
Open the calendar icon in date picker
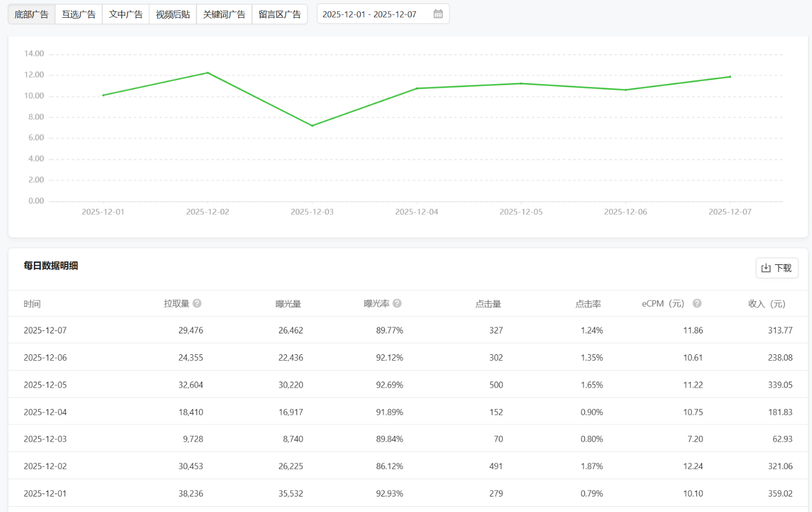(x=438, y=14)
